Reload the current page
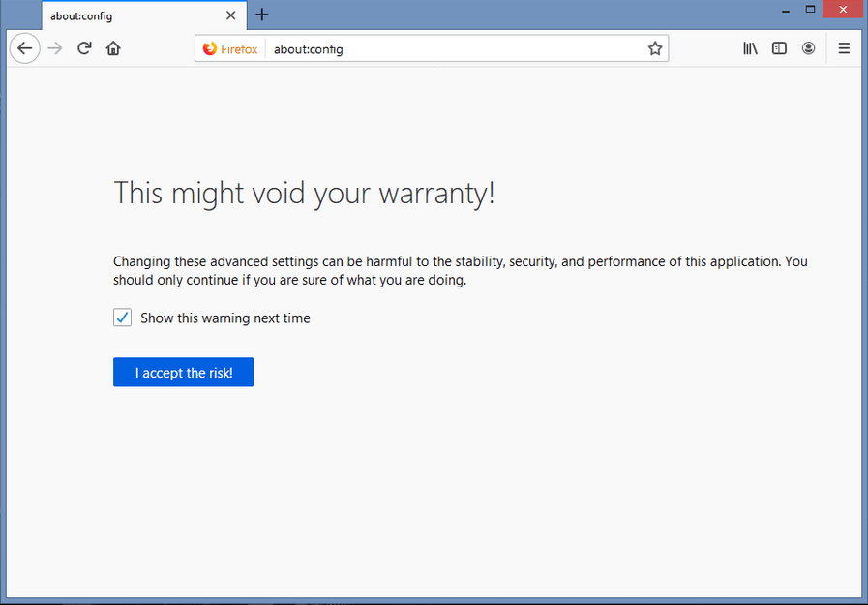The width and height of the screenshot is (868, 605). pyautogui.click(x=84, y=47)
